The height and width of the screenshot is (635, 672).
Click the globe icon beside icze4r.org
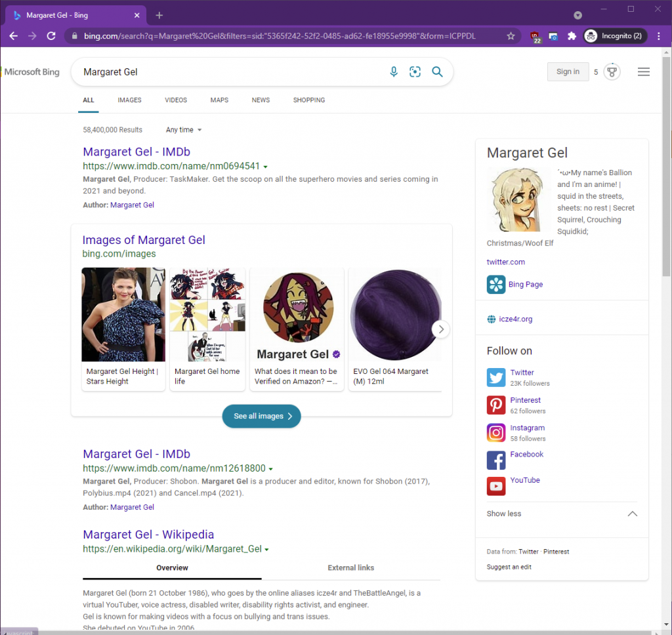491,319
